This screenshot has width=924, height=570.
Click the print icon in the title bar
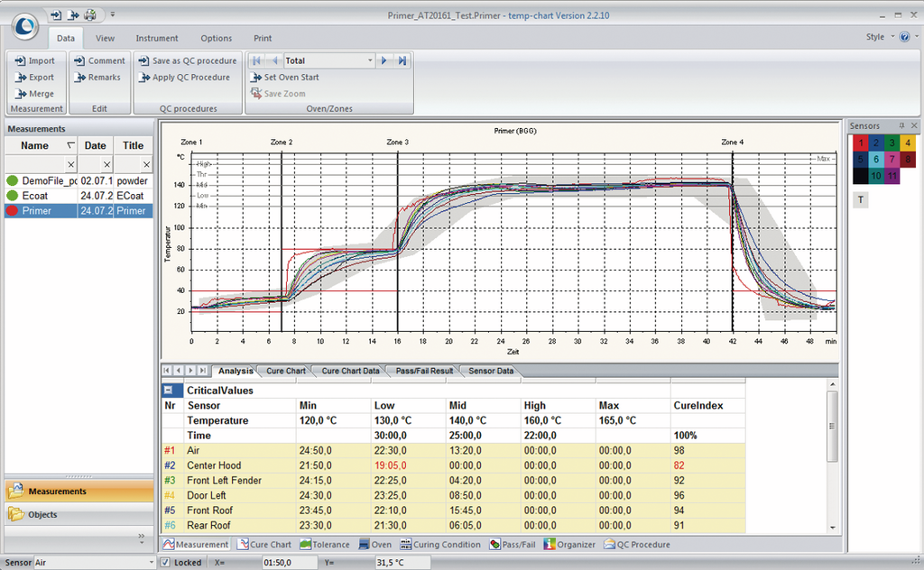coord(89,14)
